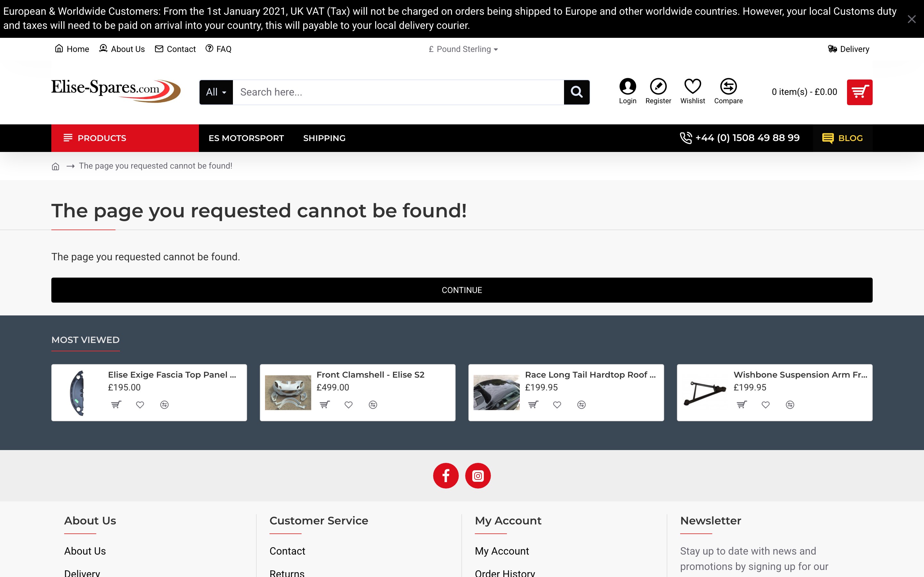Click the search magnifier icon
The height and width of the screenshot is (577, 924).
577,92
